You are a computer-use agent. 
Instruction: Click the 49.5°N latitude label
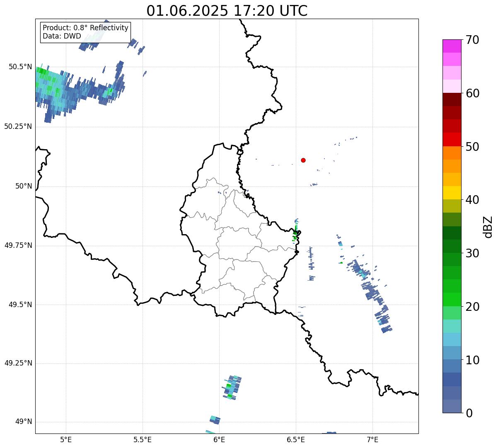click(21, 305)
